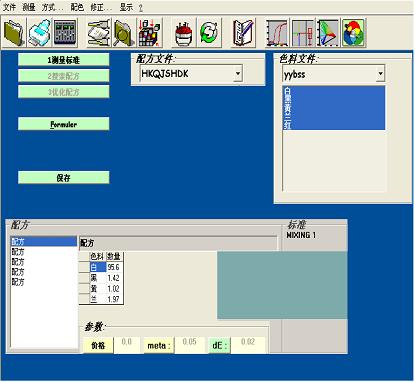Click the color wheel circles icon
Screen dimensions: 415x382
353,33
